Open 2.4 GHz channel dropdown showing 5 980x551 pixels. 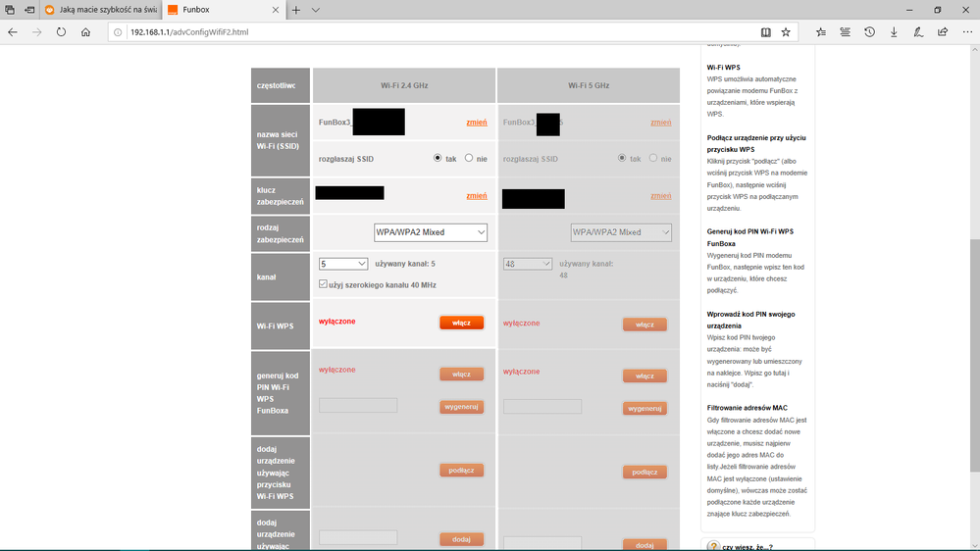click(x=343, y=264)
